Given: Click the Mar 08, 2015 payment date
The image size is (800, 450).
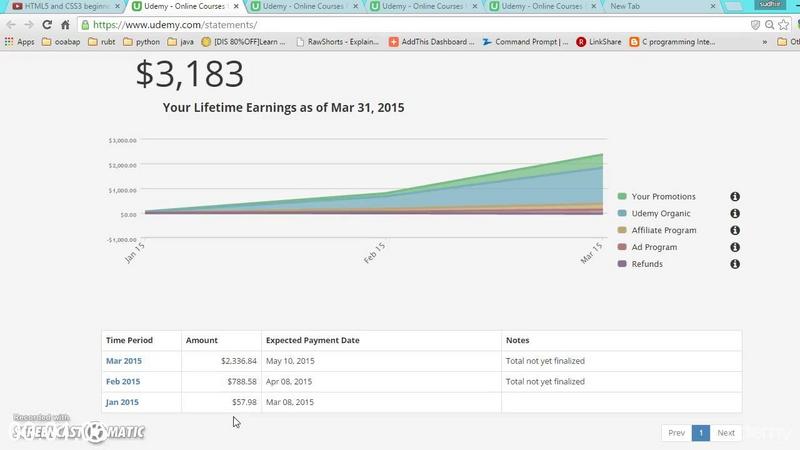Looking at the screenshot, I should click(x=290, y=402).
